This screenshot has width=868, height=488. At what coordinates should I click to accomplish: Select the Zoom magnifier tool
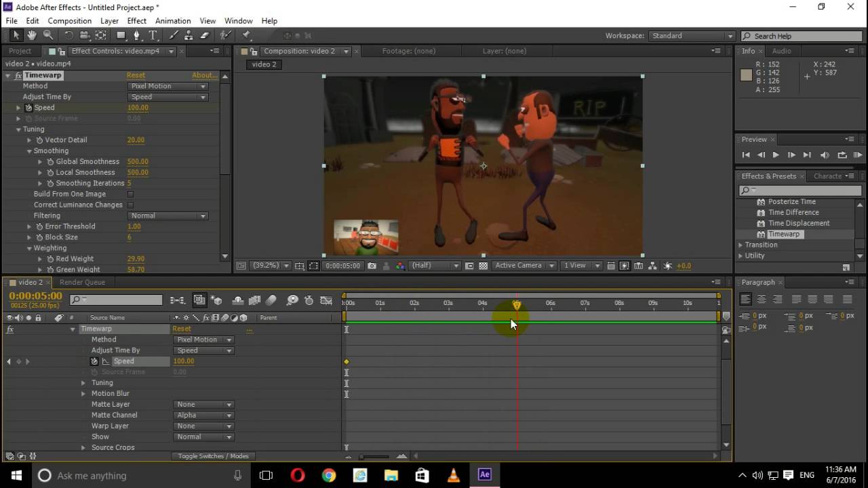[x=48, y=35]
